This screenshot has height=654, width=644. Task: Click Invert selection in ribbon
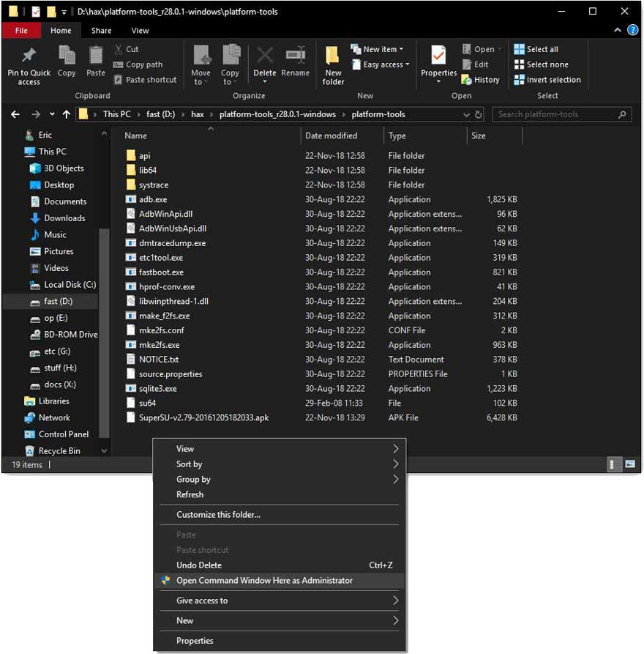point(547,80)
